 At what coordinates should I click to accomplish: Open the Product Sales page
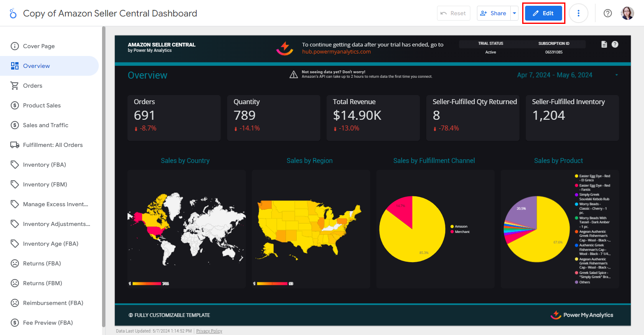tap(42, 105)
